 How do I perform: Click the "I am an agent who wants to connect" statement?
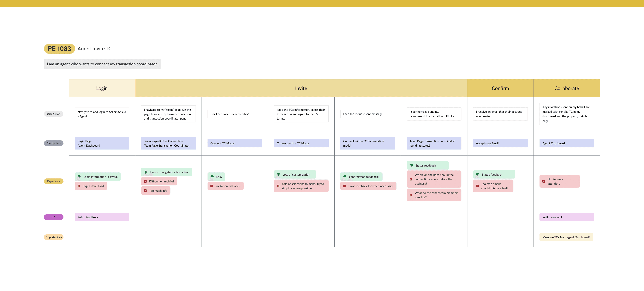pos(102,64)
